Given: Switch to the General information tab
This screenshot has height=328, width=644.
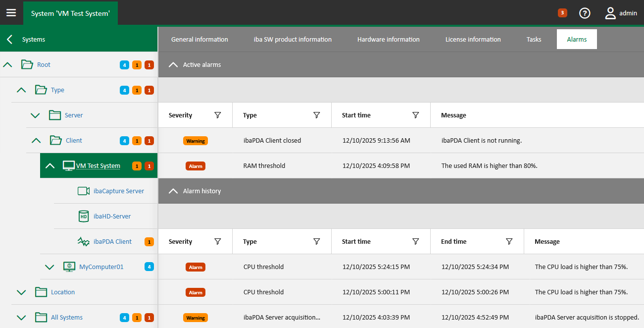Looking at the screenshot, I should [x=199, y=40].
